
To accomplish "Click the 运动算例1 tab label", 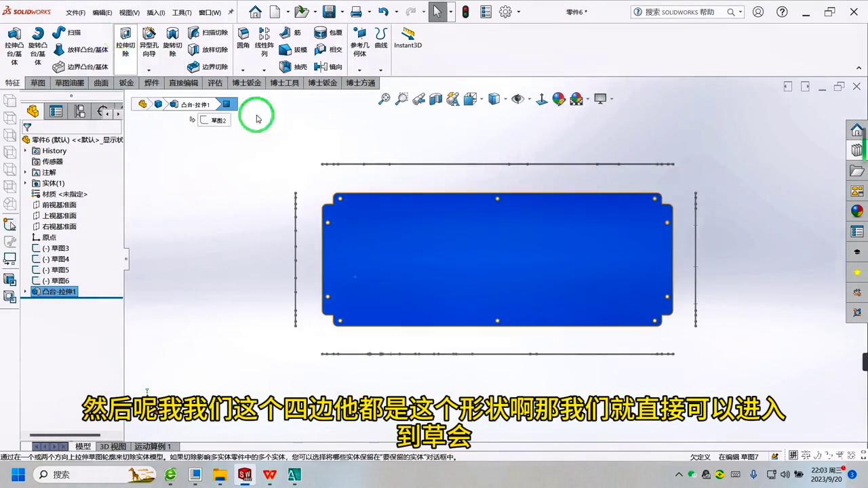I will point(152,446).
